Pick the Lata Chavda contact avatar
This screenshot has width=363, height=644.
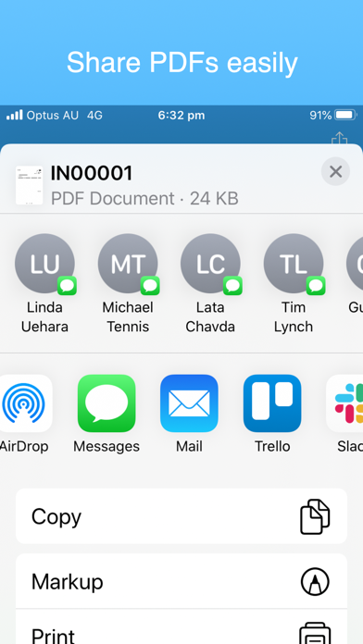(210, 264)
